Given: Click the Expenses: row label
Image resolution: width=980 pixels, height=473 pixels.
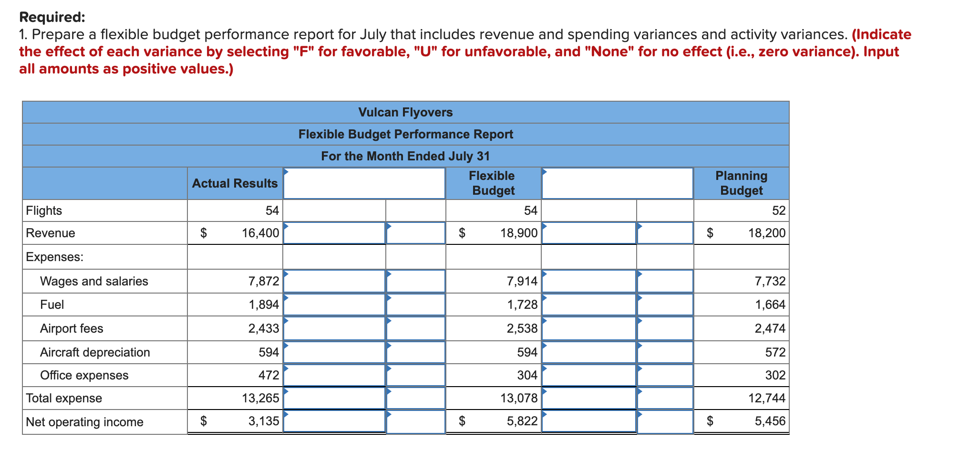Looking at the screenshot, I should click(55, 257).
